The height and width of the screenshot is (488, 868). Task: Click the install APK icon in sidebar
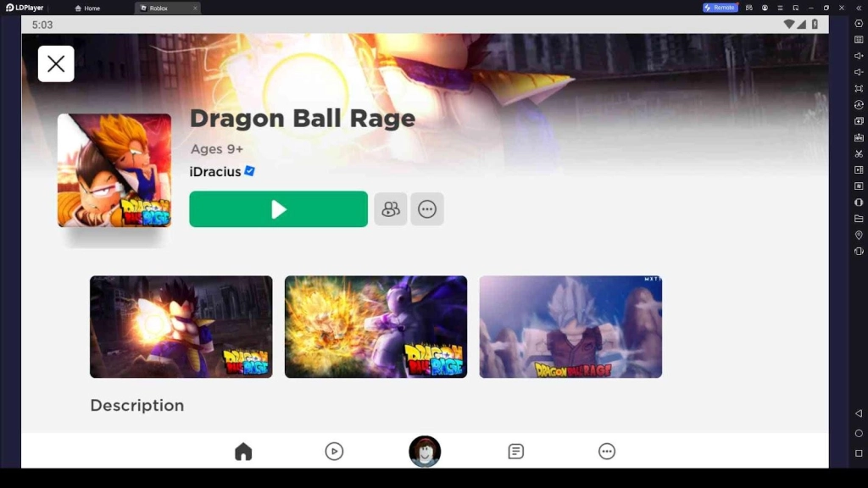tap(859, 137)
